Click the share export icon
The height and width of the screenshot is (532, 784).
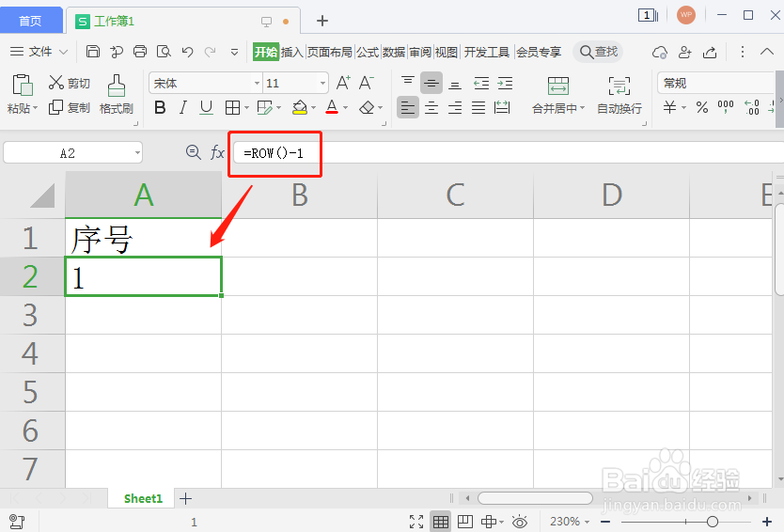point(710,52)
